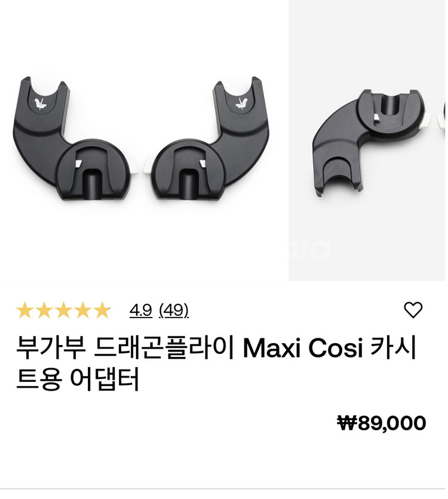Click the fourth gold rating star
This screenshot has height=499, width=448.
(x=83, y=310)
